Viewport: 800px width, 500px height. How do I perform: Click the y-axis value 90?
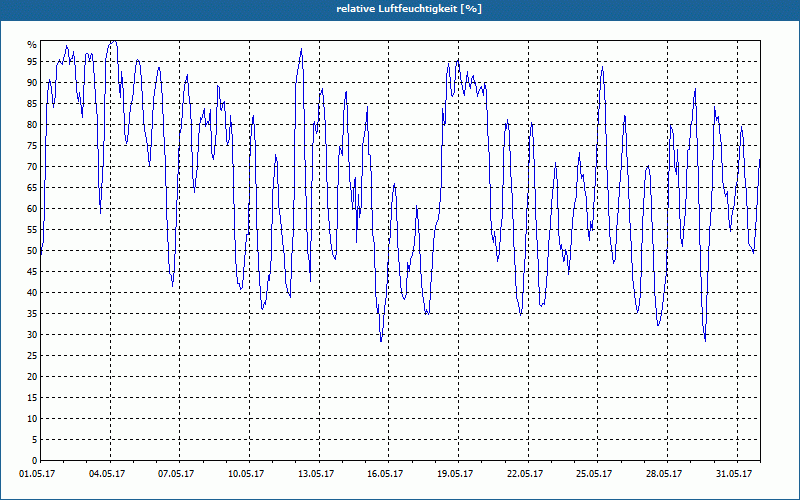[x=32, y=83]
